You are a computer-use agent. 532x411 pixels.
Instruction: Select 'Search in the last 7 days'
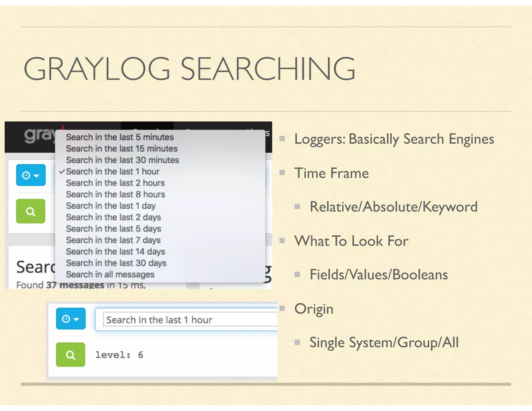point(160,240)
